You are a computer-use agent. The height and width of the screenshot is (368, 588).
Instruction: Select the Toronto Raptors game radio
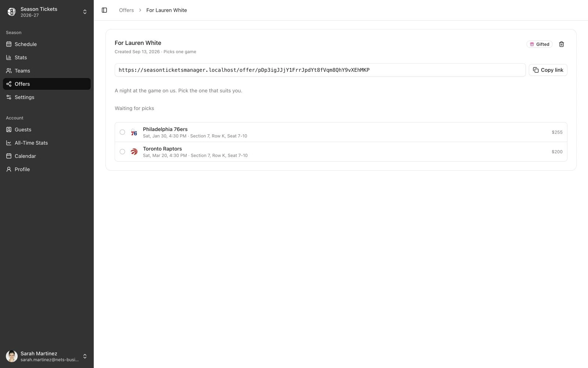pos(122,152)
